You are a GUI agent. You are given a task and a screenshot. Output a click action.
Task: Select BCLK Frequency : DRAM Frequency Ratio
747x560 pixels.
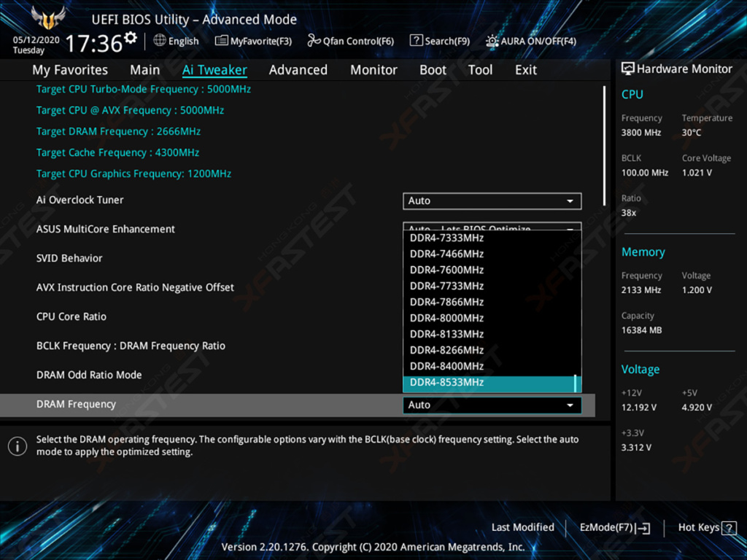131,346
